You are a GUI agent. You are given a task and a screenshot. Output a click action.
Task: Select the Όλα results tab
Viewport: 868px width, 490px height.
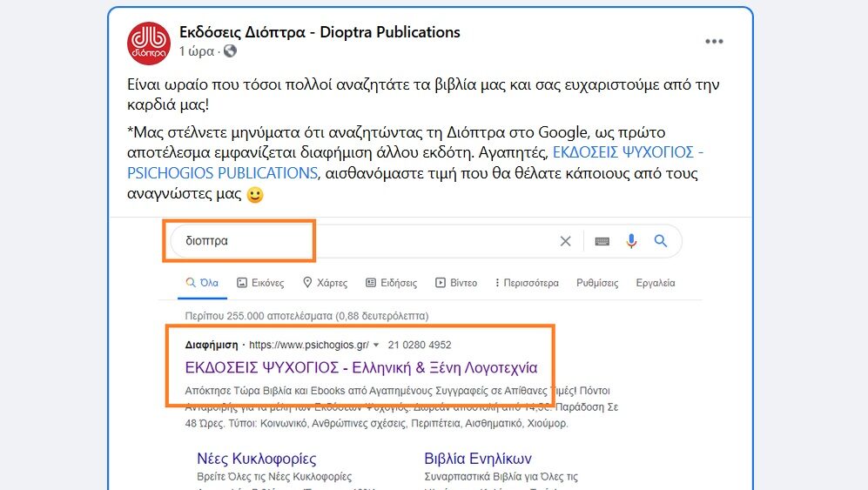202,283
